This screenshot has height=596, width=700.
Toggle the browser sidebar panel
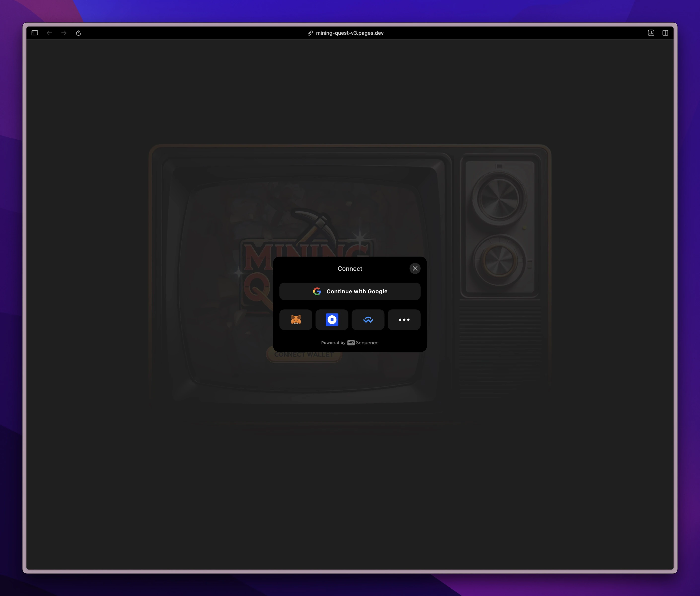(35, 33)
